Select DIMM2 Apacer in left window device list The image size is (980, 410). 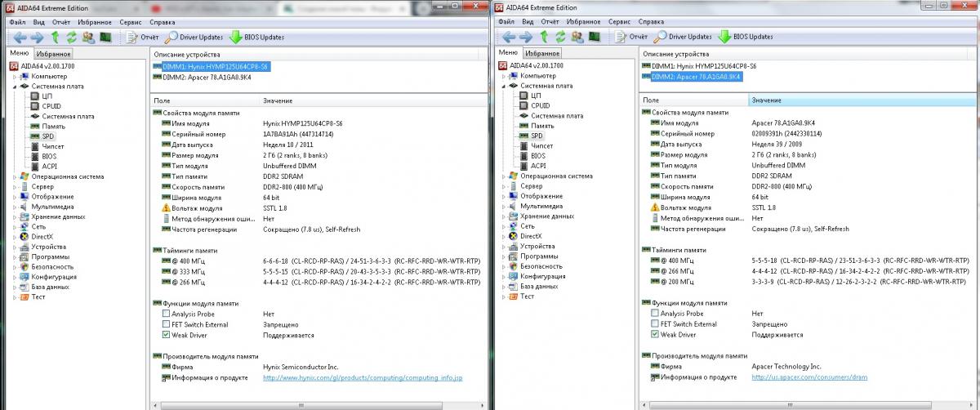click(x=202, y=77)
